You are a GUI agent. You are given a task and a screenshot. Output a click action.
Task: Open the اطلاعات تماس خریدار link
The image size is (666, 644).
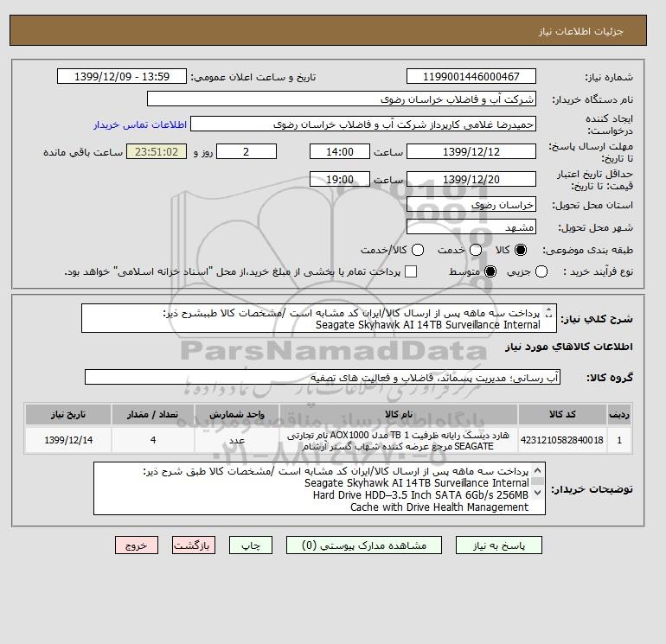(140, 124)
